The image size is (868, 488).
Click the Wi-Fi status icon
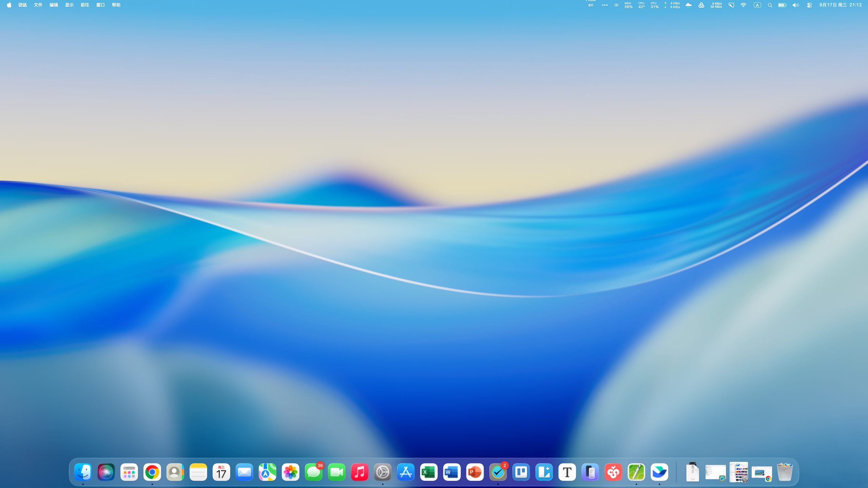click(743, 5)
